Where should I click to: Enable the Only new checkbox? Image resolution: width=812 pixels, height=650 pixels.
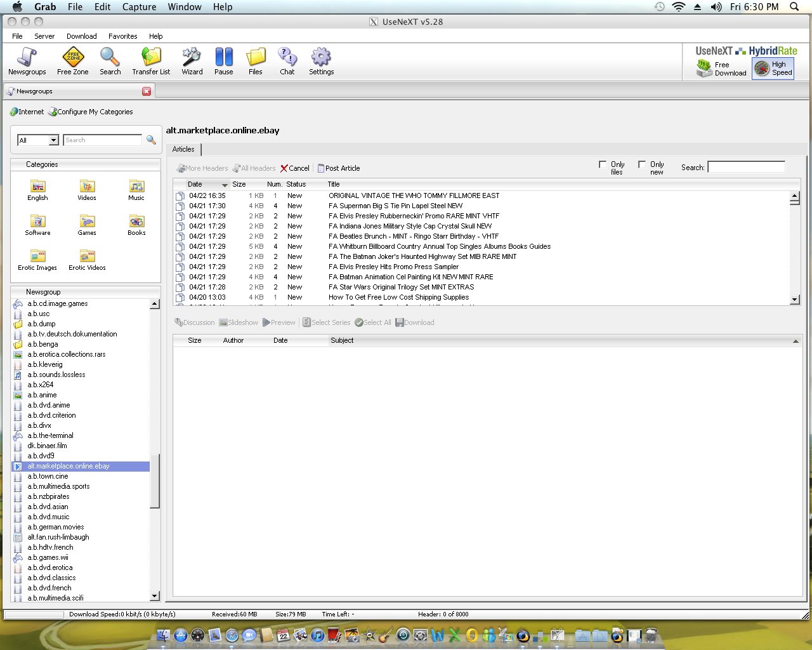point(642,164)
